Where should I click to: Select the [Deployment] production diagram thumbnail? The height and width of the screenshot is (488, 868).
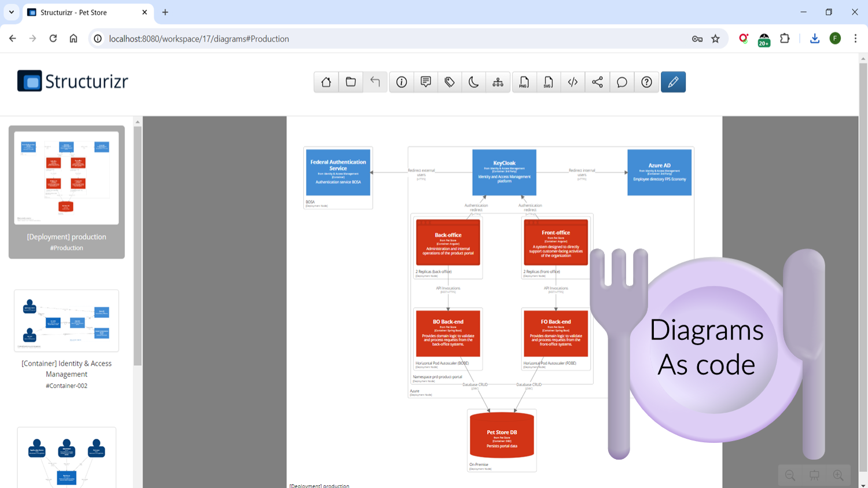[x=66, y=178]
